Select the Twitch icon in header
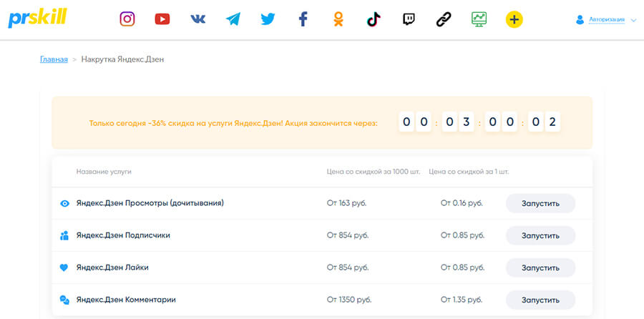Image resolution: width=644 pixels, height=319 pixels. pos(409,19)
